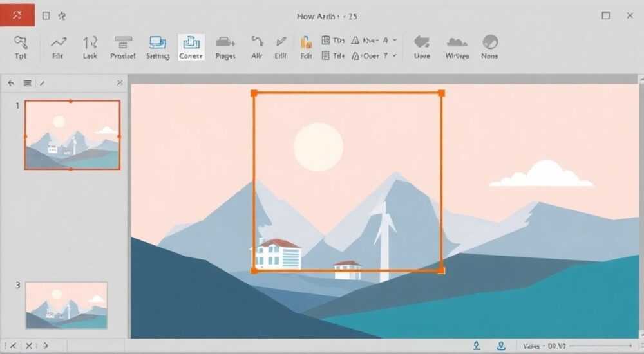Click the top-left crop handle on the slide
This screenshot has height=354, width=644.
click(254, 93)
